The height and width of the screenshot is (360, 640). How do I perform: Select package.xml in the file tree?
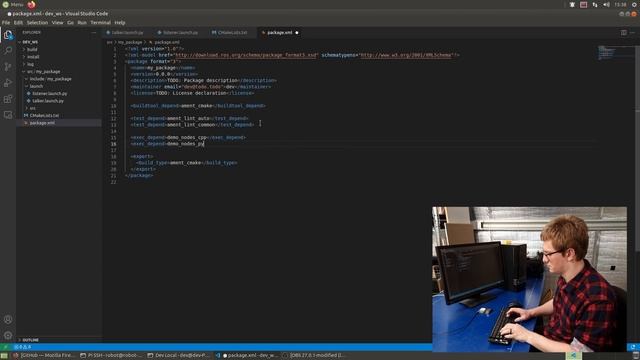tap(42, 123)
